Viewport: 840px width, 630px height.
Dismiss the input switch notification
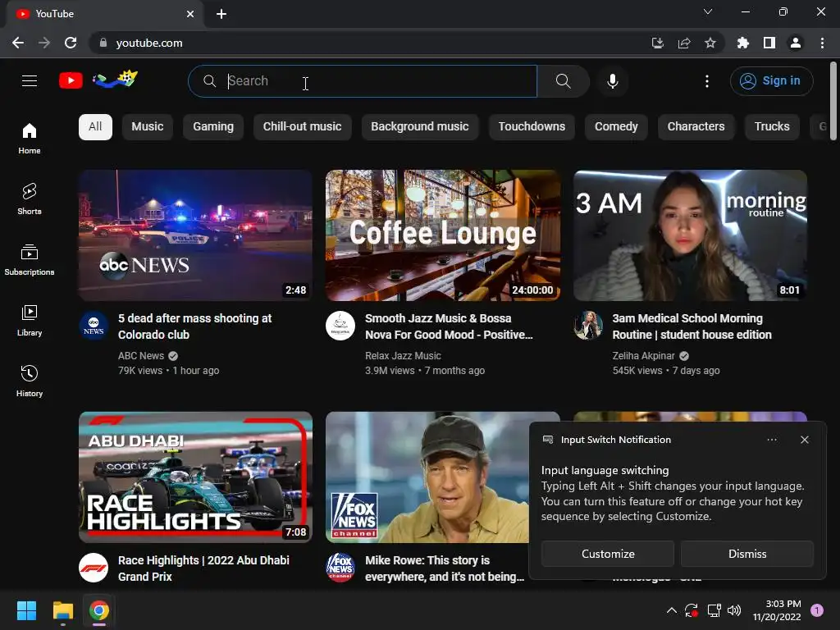coord(747,554)
